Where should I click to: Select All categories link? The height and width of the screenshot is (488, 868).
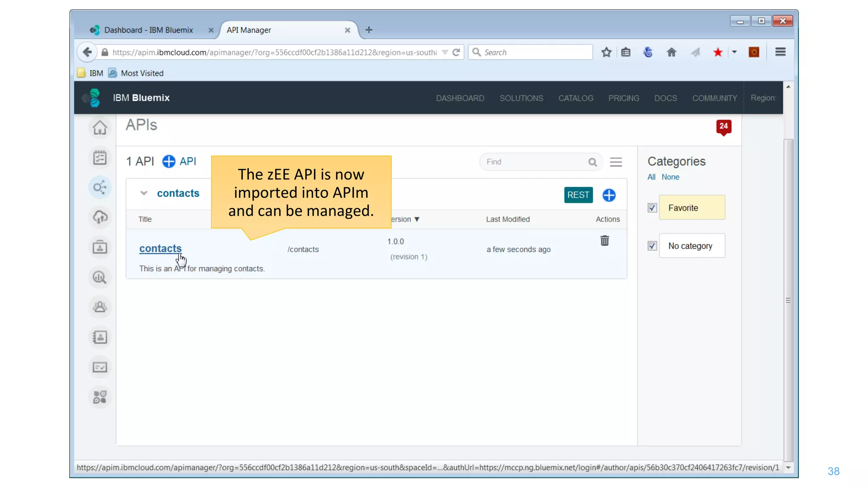(x=651, y=177)
